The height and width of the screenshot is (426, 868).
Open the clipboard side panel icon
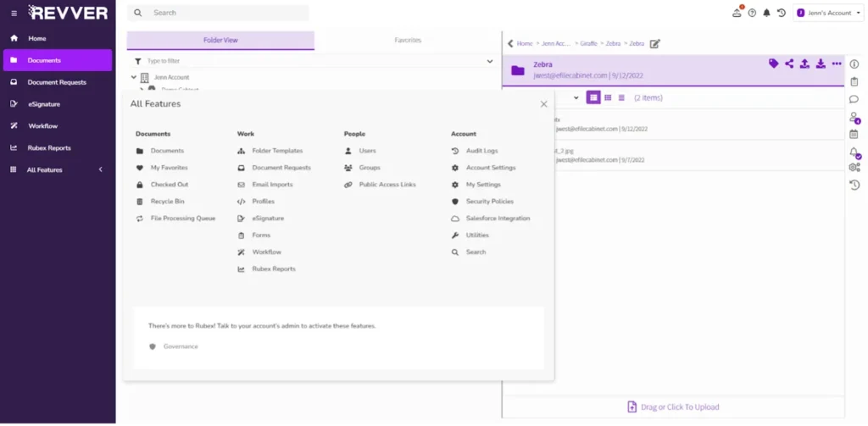click(x=854, y=82)
